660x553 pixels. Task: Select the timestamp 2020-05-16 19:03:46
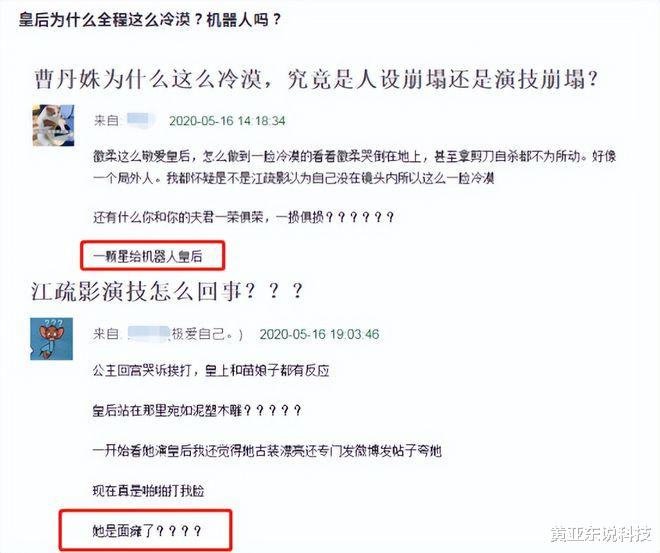pyautogui.click(x=319, y=334)
